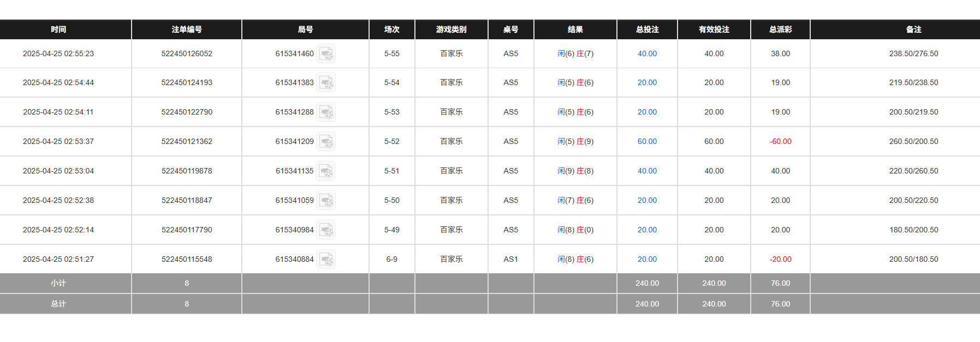The width and height of the screenshot is (980, 342).
Task: Open video replay for round 615341383
Action: (326, 82)
